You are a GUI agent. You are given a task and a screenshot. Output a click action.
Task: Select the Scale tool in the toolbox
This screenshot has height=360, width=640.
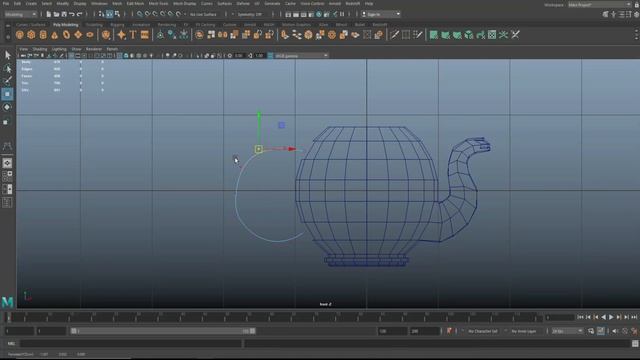coord(7,121)
